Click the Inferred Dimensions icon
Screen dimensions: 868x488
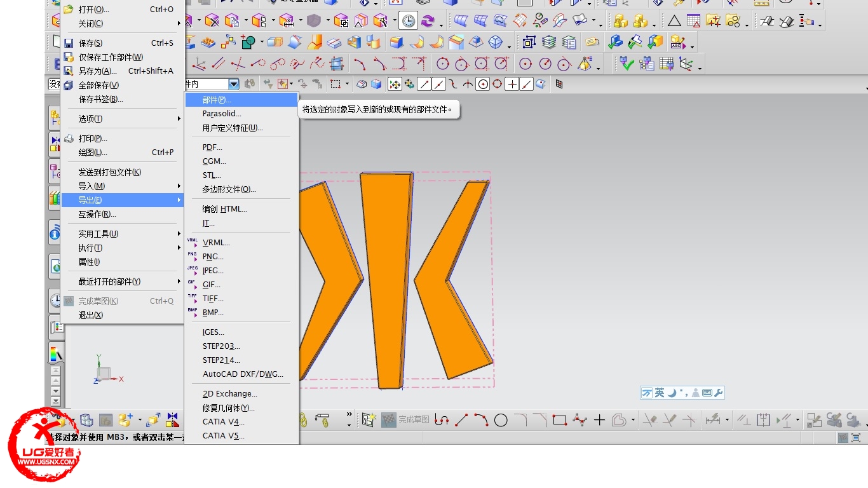tap(713, 419)
